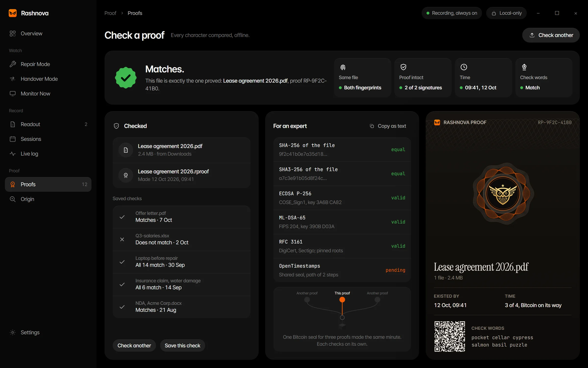Select the Proofs sidebar item

click(x=48, y=184)
